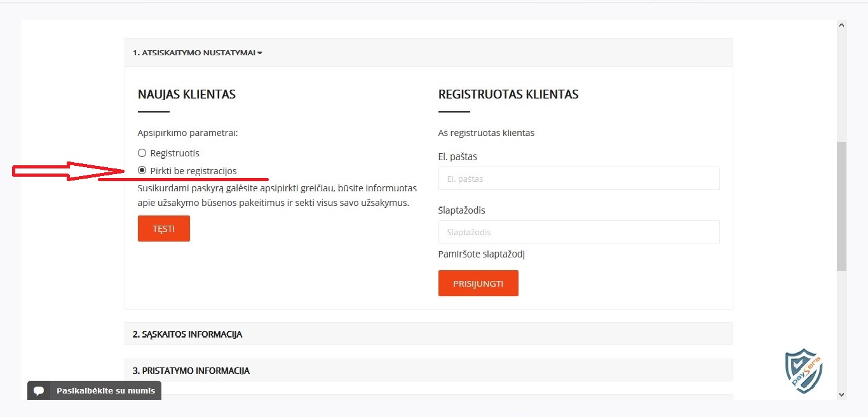Click the Pirkti be registracijos label
The height and width of the screenshot is (417, 868).
pyautogui.click(x=193, y=171)
